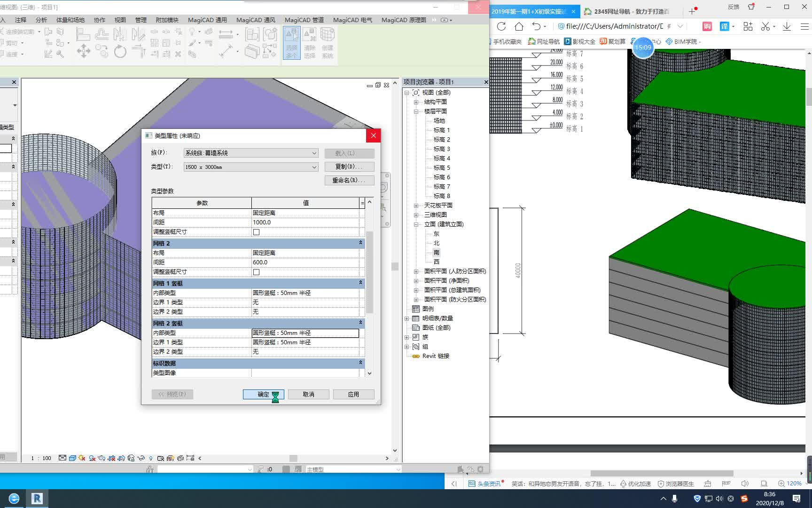Viewport: 812px width, 508px height.
Task: Collapse the 网格 1 竖梃 section header
Action: (x=360, y=283)
